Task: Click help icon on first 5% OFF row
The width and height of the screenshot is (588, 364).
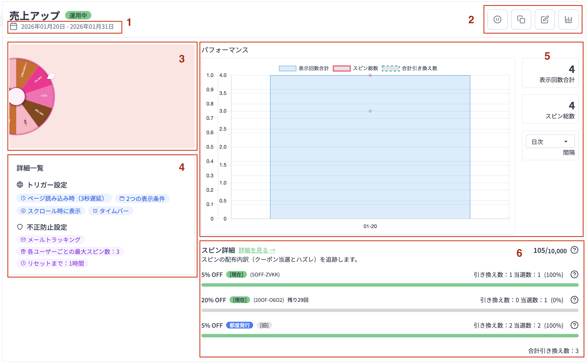Action: pos(574,274)
